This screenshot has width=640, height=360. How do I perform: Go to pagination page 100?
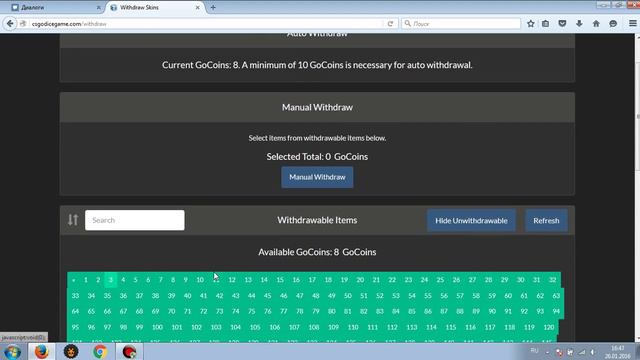[x=157, y=327]
